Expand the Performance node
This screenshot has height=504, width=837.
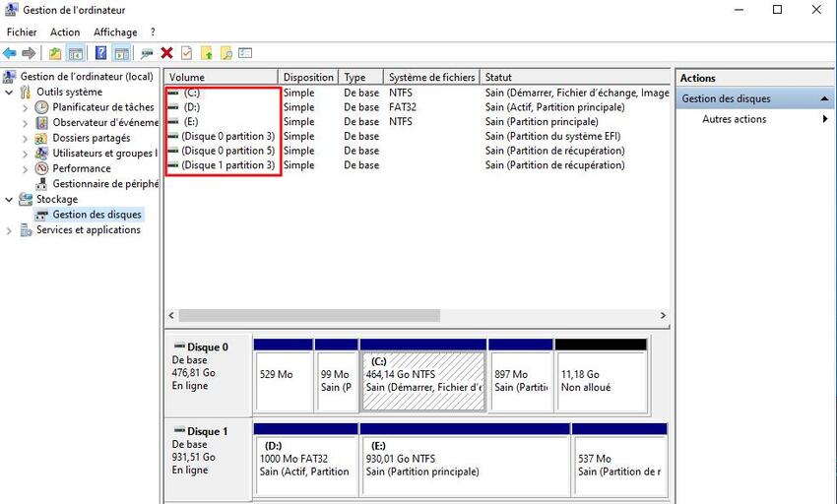click(x=25, y=169)
